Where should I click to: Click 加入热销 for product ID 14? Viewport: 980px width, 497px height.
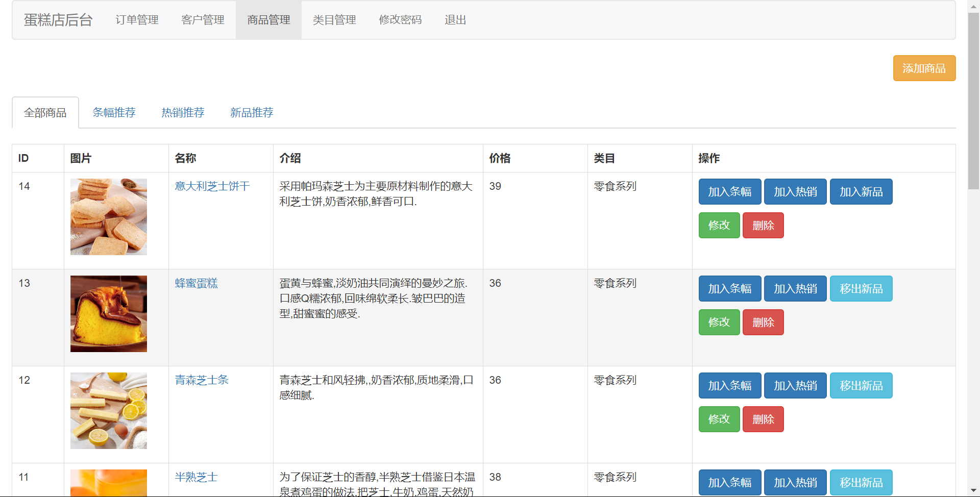[x=795, y=192]
